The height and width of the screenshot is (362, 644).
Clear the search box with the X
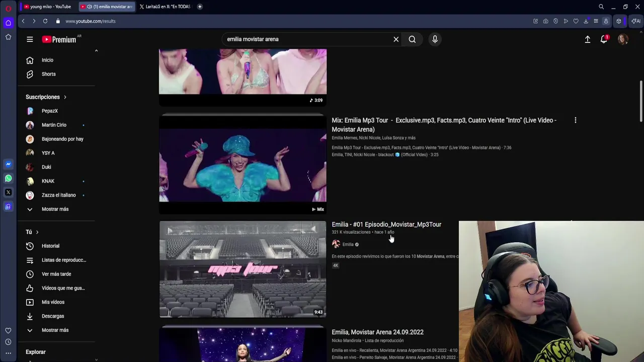[x=396, y=39]
